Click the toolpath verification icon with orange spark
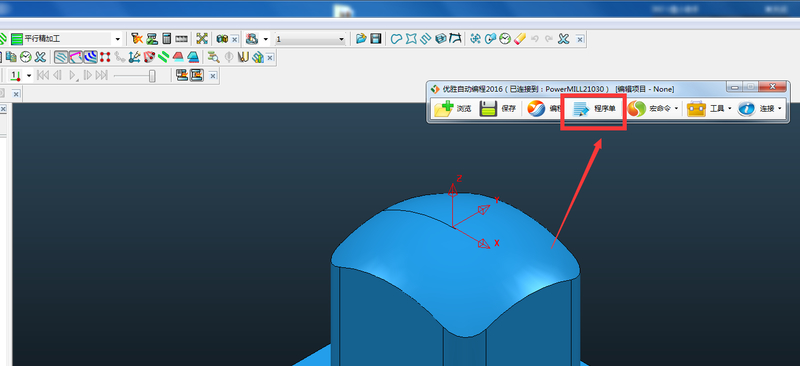Viewport: 800px width, 366px height. (x=137, y=38)
